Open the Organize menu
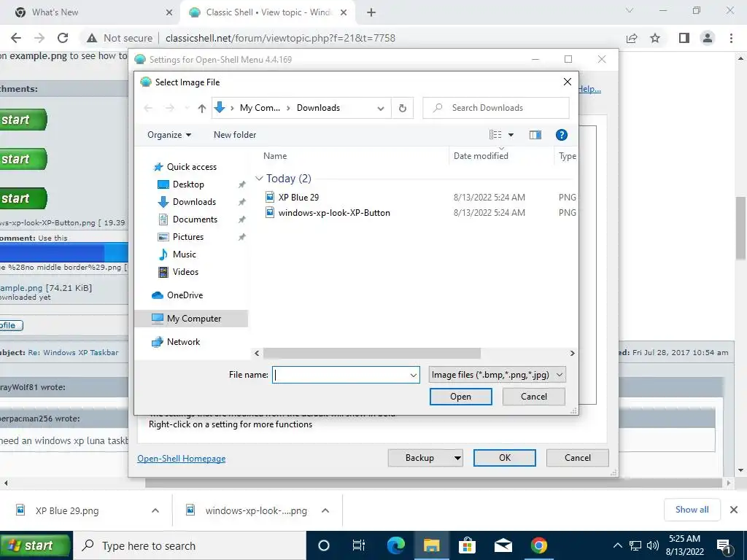The image size is (747, 560). coord(169,135)
